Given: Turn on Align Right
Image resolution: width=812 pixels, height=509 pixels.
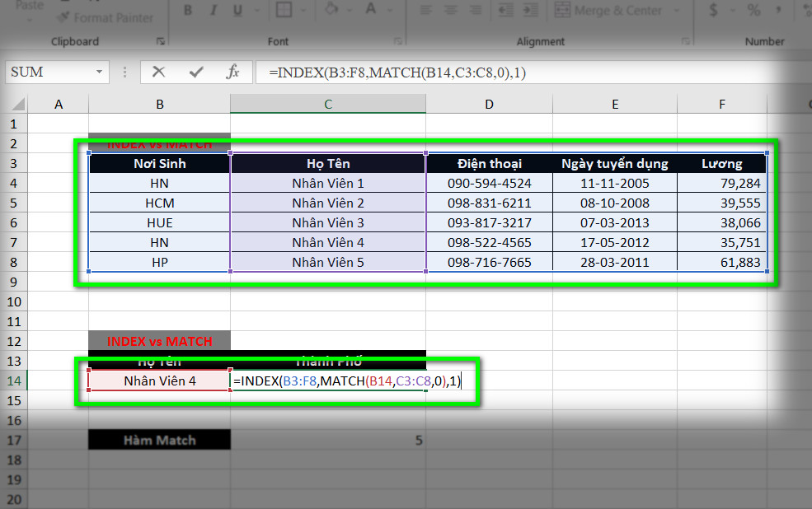Looking at the screenshot, I should click(x=476, y=11).
